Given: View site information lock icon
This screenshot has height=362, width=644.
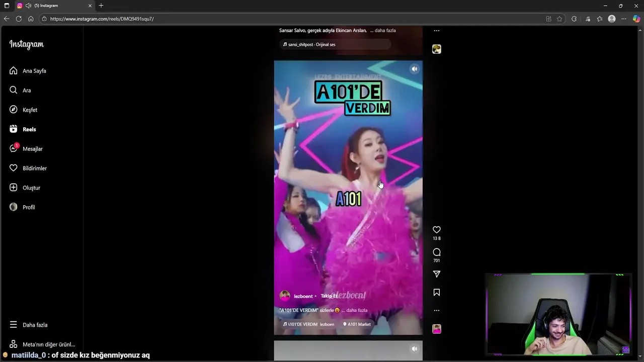Looking at the screenshot, I should (44, 19).
